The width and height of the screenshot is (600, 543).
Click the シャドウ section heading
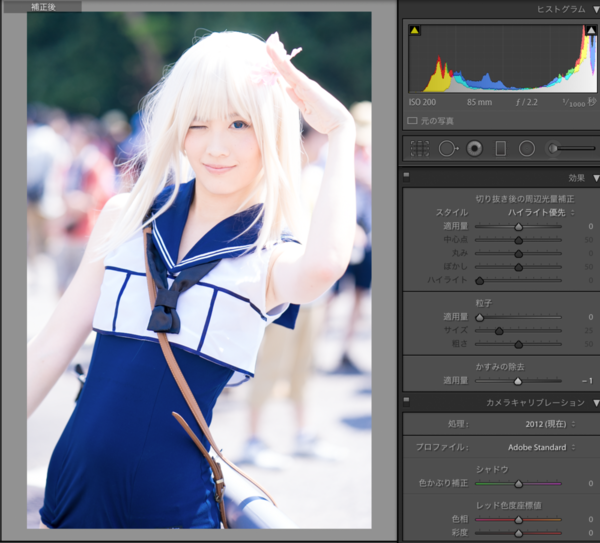pos(492,470)
